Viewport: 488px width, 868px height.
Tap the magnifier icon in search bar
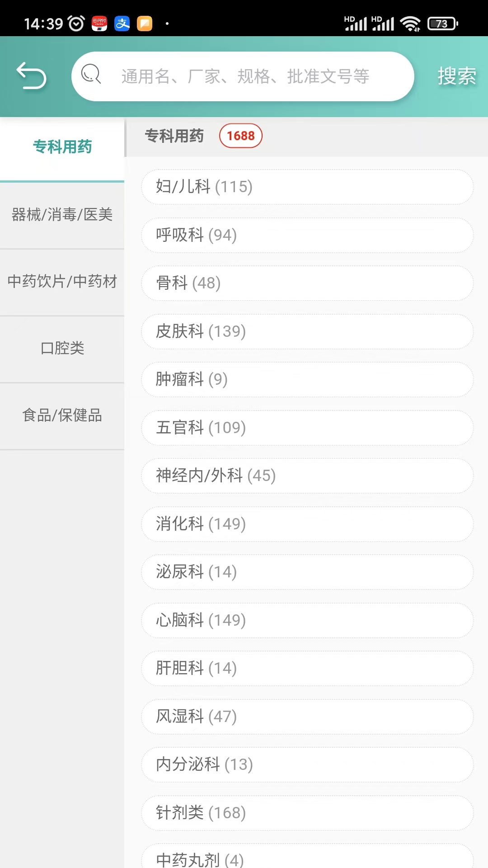(91, 74)
